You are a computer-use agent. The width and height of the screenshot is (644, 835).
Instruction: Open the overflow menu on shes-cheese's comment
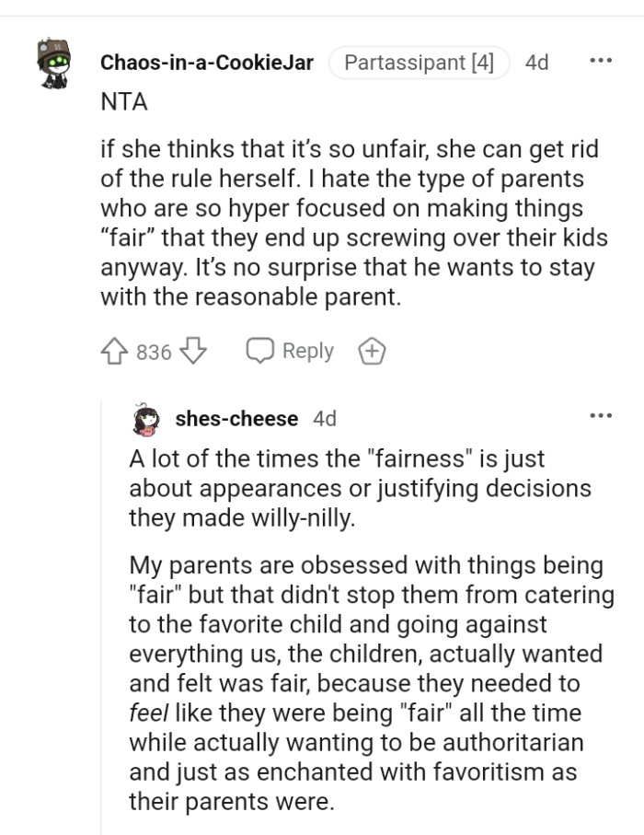(x=601, y=414)
